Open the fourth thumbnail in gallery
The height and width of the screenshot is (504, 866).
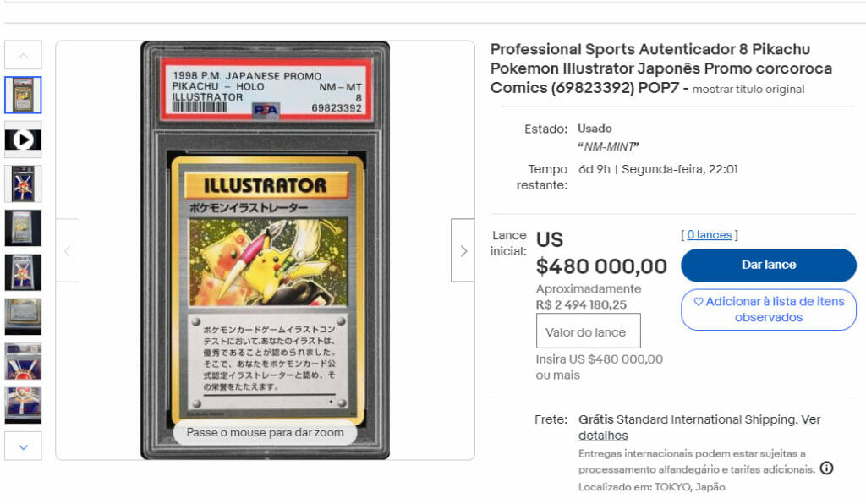point(23,228)
